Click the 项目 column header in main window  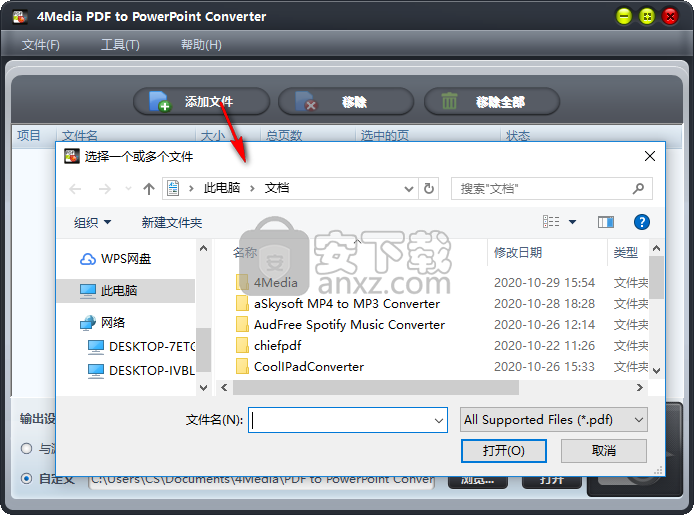(29, 135)
